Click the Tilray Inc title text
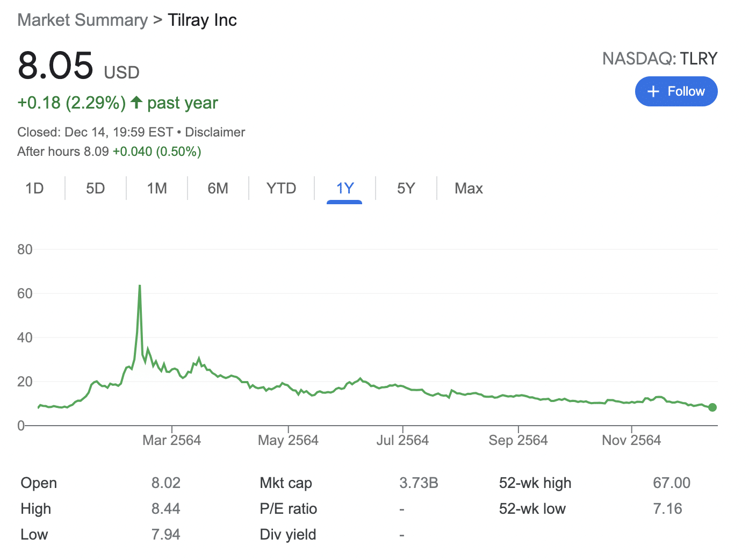749x560 pixels. pyautogui.click(x=202, y=20)
